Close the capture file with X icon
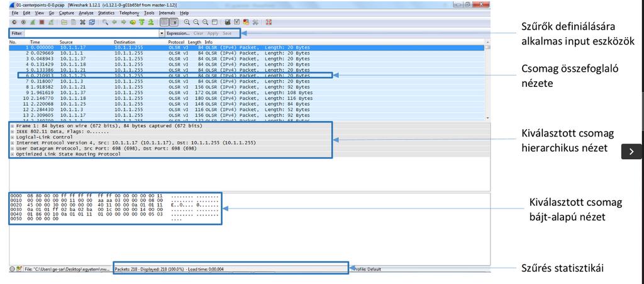 click(82, 22)
